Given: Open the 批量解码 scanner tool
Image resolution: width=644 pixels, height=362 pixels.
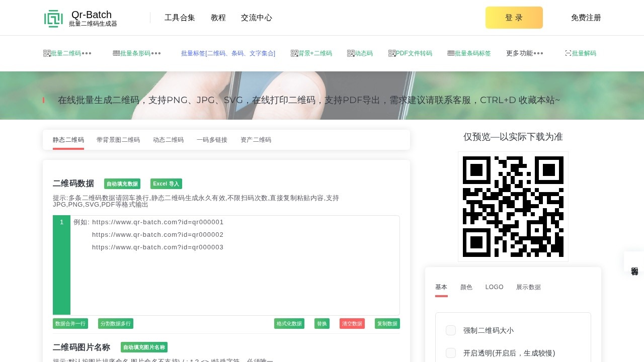Looking at the screenshot, I should (x=581, y=53).
